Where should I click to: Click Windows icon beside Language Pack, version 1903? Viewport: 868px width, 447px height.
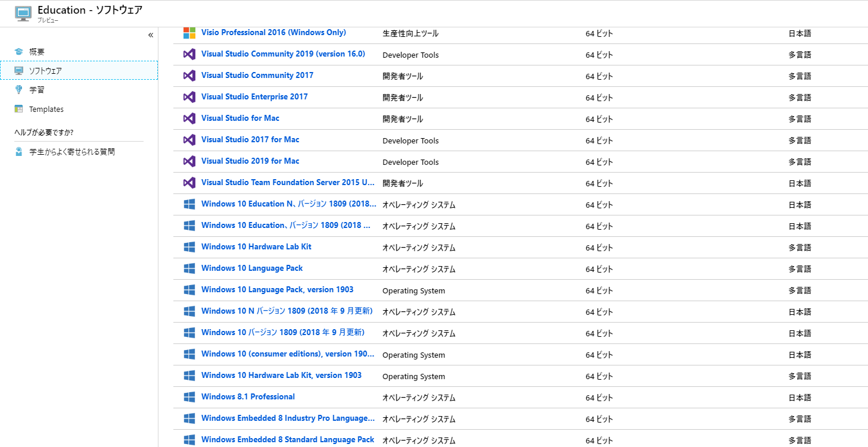click(x=189, y=290)
